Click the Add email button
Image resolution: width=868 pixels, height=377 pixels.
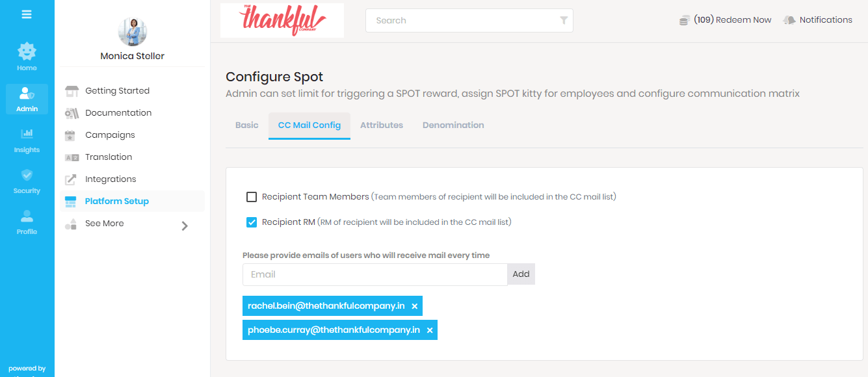coord(521,274)
